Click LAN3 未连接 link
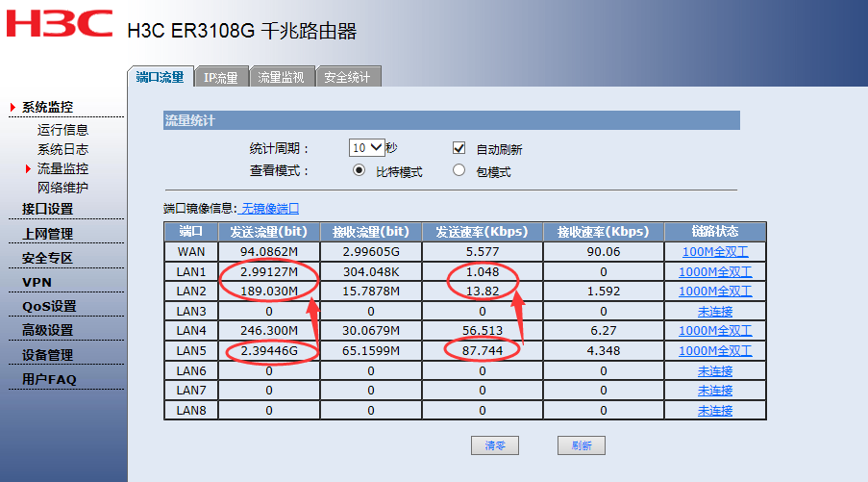Image resolution: width=868 pixels, height=482 pixels. point(715,312)
